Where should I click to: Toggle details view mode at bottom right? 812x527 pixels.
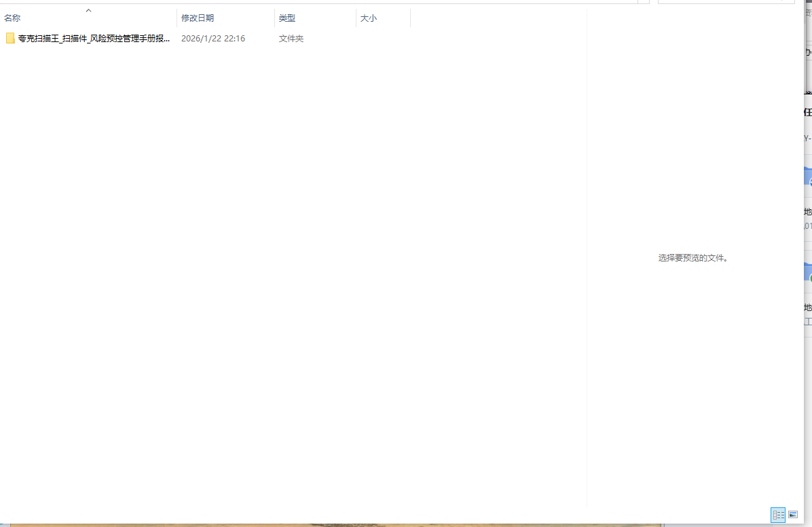(777, 515)
